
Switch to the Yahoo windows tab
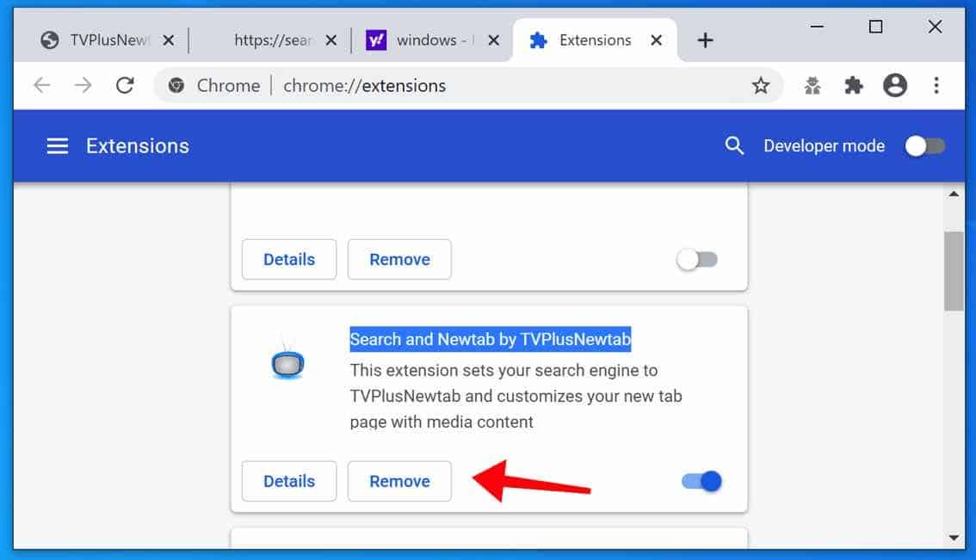[431, 40]
